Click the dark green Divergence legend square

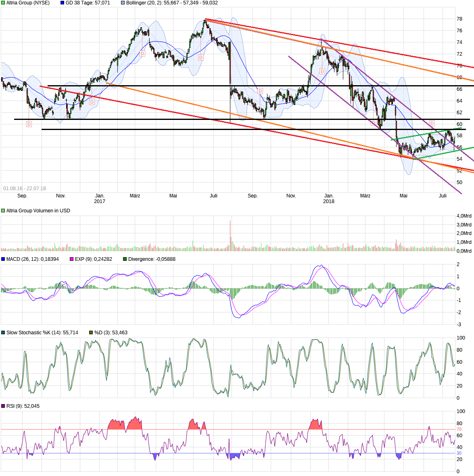(125, 260)
